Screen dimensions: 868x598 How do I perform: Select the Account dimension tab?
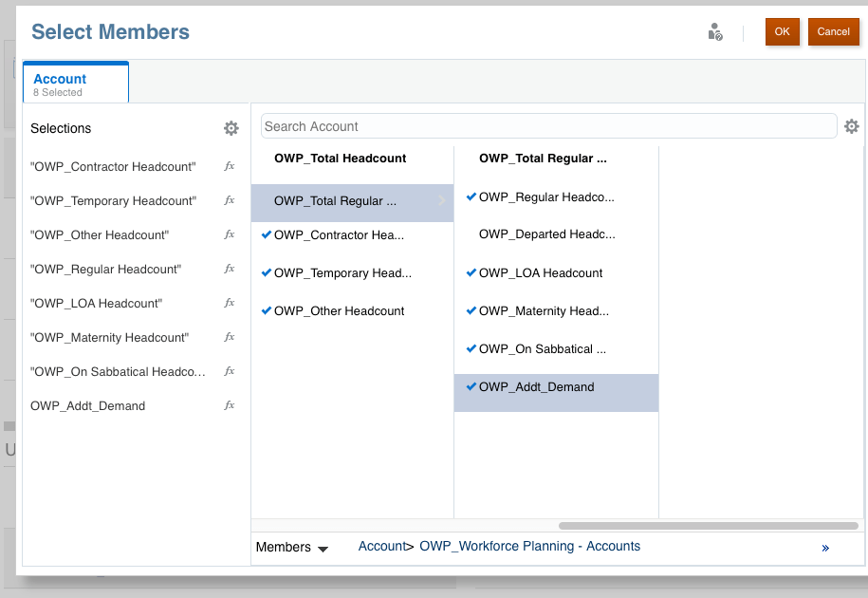point(76,84)
